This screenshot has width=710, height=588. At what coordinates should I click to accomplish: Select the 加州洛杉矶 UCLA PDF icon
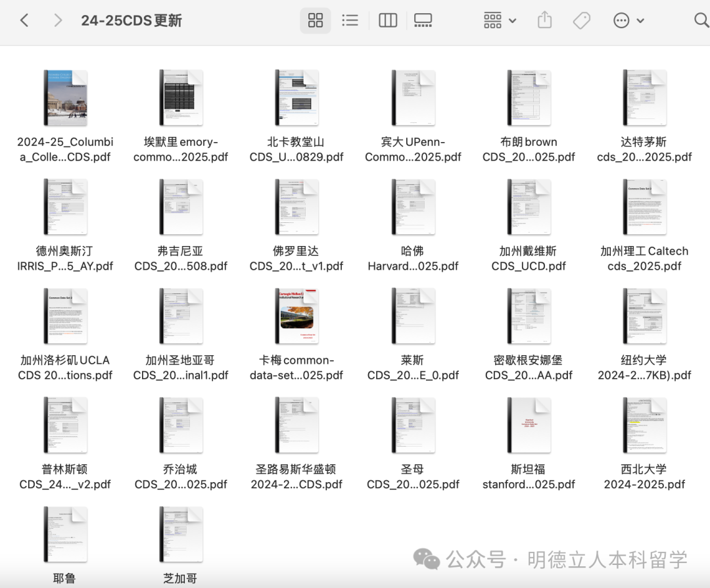[65, 316]
